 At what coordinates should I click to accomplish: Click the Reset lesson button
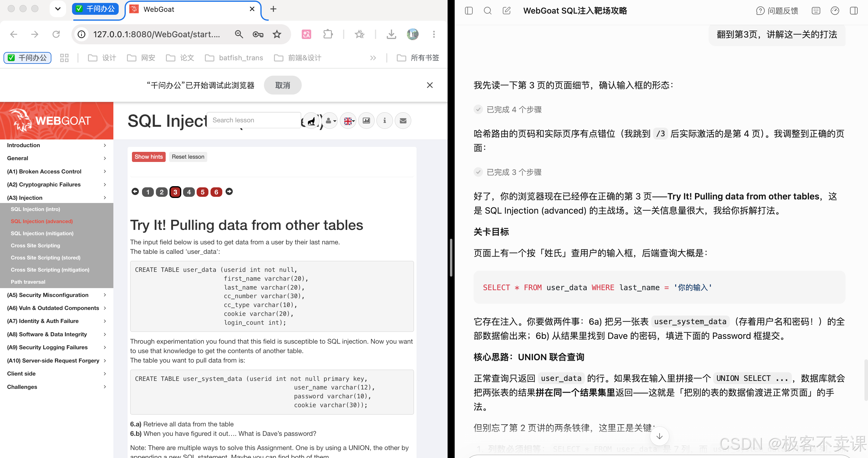(188, 157)
